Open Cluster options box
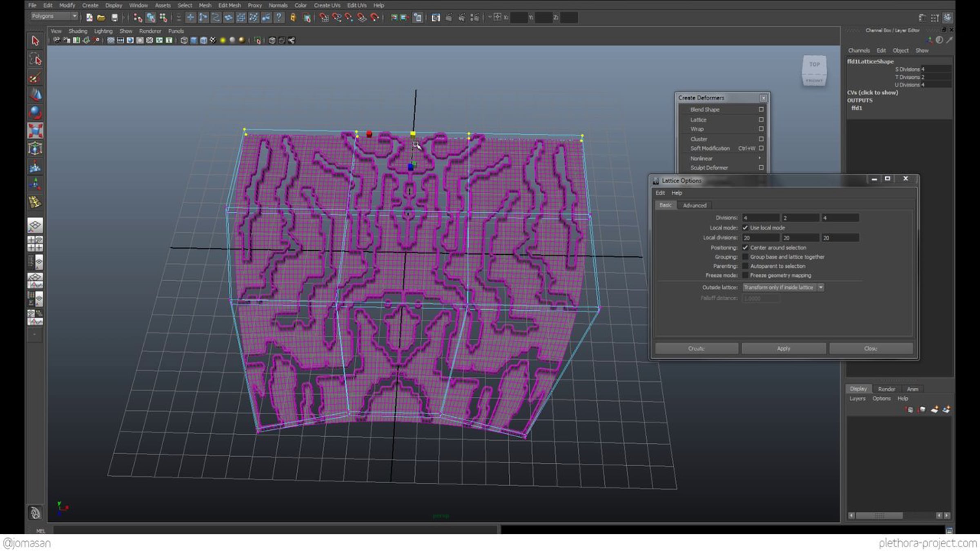980x551 pixels. pyautogui.click(x=761, y=139)
